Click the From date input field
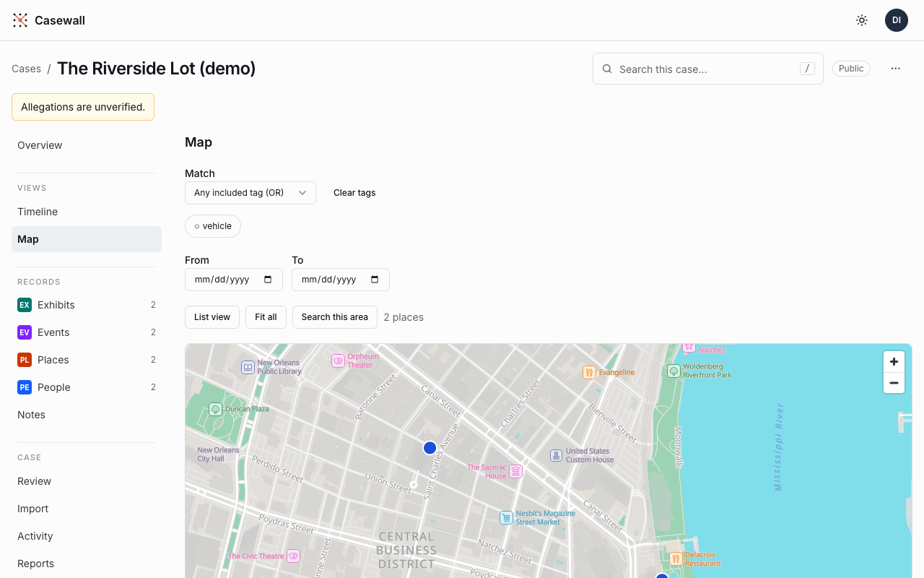This screenshot has height=578, width=924. pos(234,280)
